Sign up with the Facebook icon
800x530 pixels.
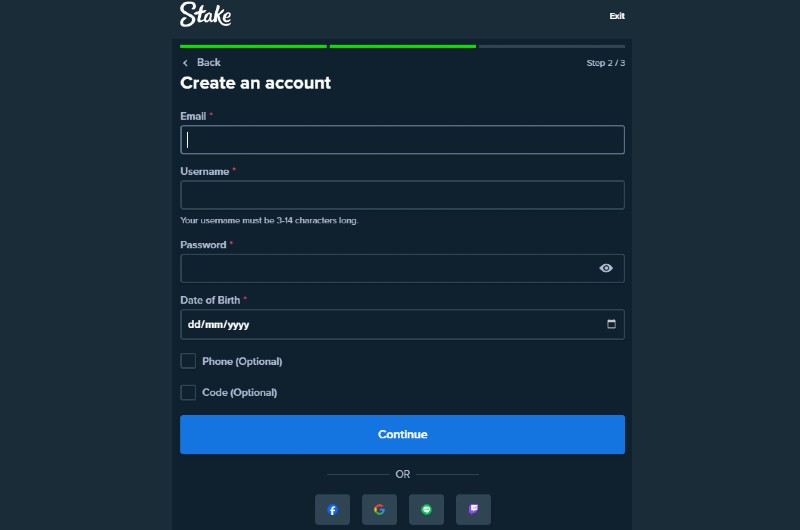click(332, 509)
